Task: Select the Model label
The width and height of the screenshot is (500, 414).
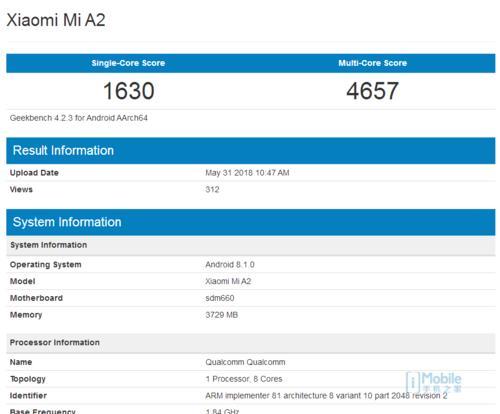Action: [22, 281]
